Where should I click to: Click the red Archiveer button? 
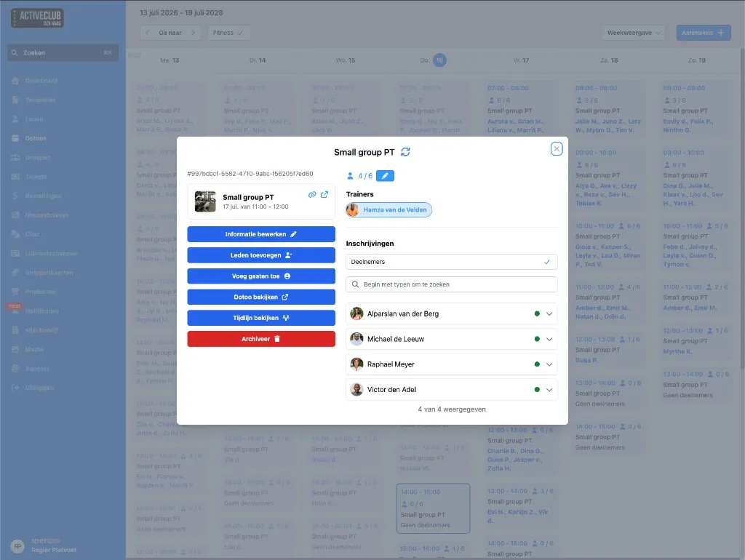tap(261, 339)
